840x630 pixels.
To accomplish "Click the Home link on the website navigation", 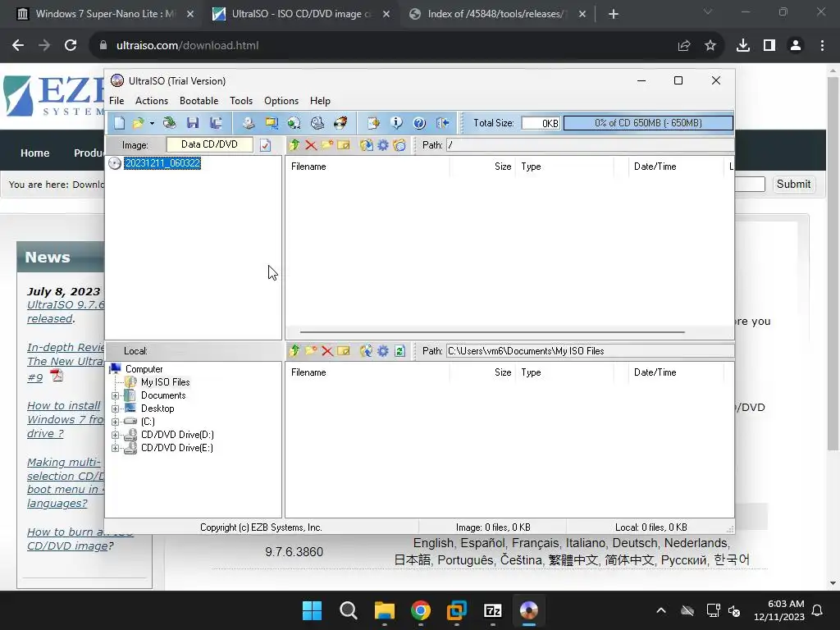I will coord(34,153).
